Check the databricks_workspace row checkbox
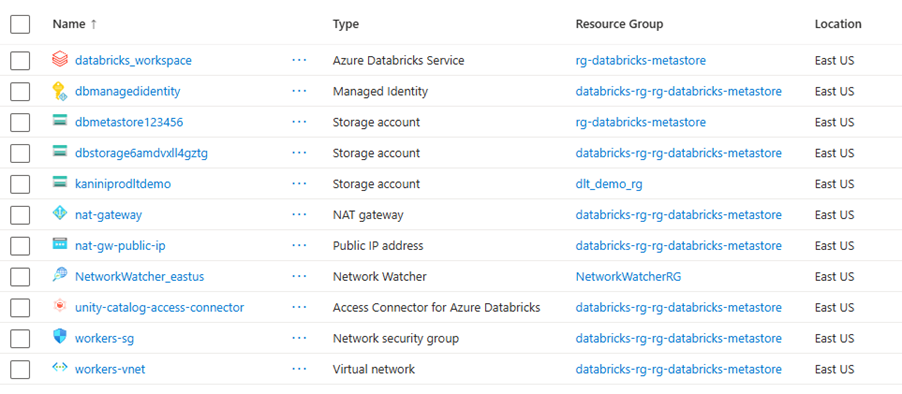This screenshot has height=394, width=902. [20, 60]
